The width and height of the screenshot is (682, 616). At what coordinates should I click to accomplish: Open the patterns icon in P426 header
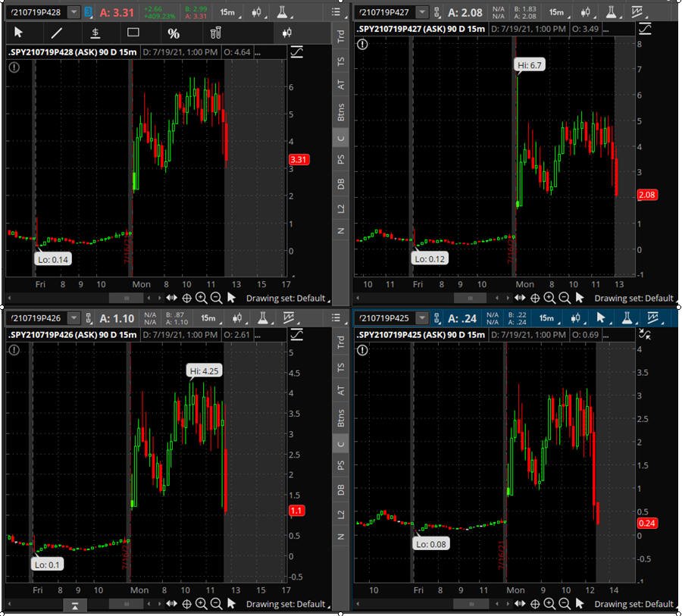pos(289,318)
